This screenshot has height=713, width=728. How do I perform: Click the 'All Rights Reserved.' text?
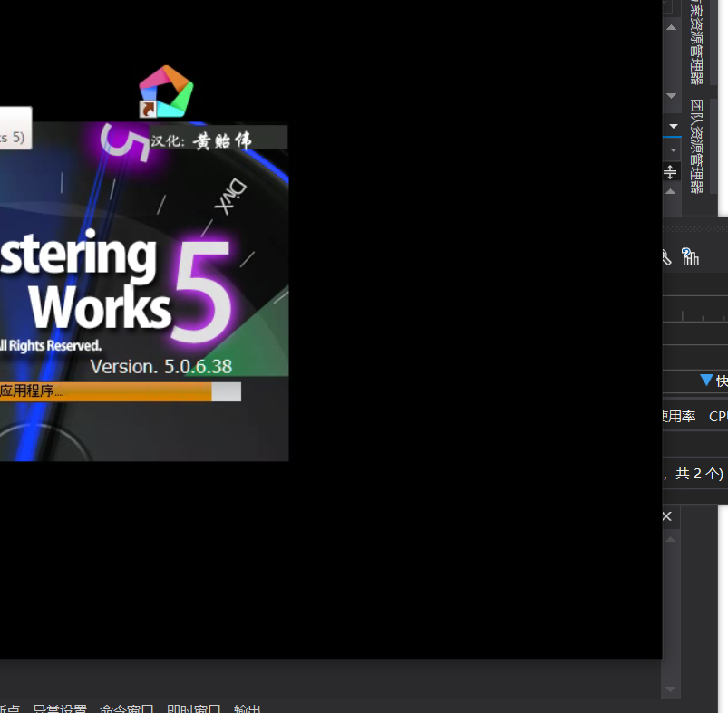(50, 345)
